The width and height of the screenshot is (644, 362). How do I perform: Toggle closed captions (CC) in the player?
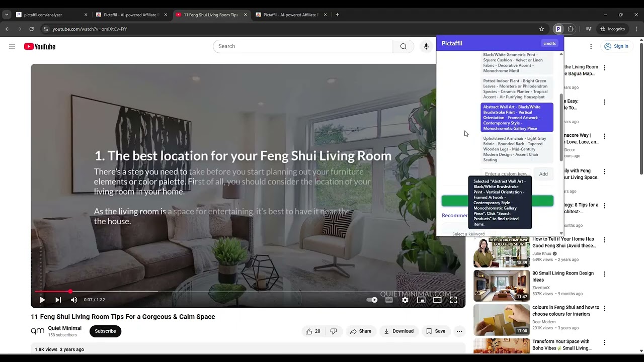[x=389, y=300]
